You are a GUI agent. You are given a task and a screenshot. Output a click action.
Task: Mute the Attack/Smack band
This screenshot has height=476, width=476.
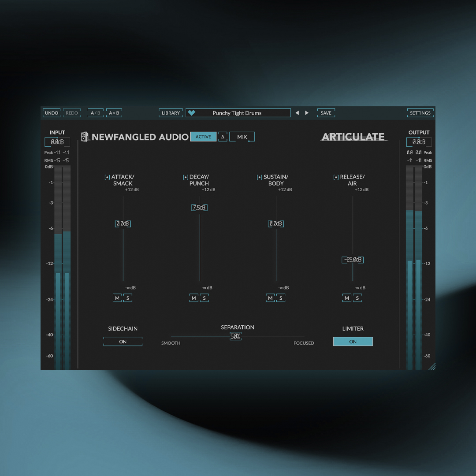(117, 298)
